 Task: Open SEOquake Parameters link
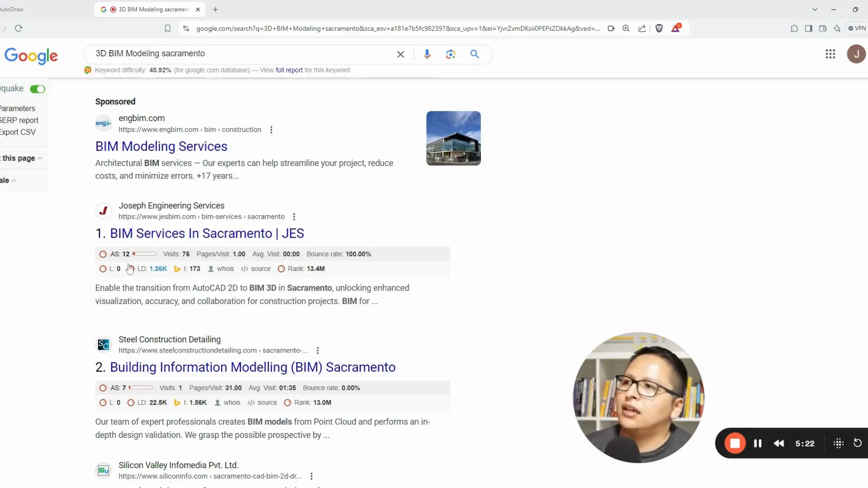coord(17,108)
